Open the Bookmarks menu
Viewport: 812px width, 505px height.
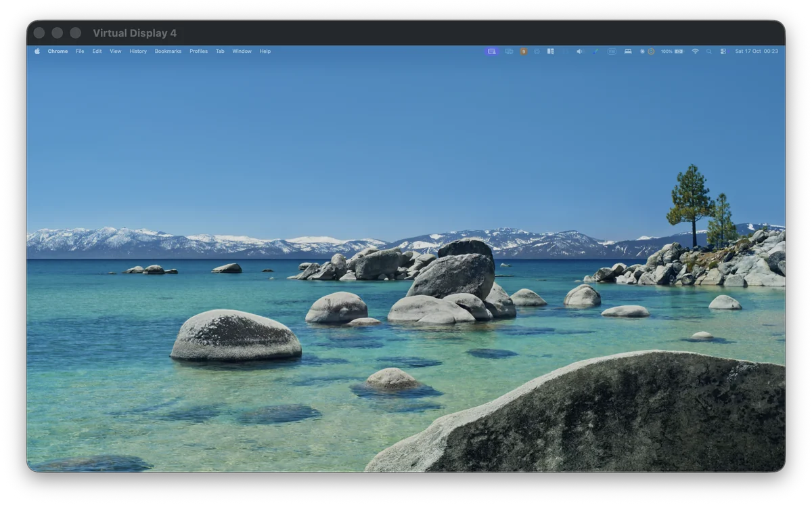point(168,51)
